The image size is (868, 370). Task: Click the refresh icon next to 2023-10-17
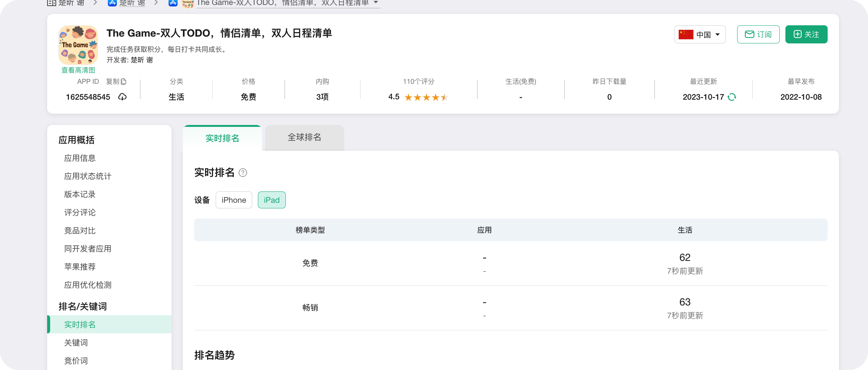[732, 97]
